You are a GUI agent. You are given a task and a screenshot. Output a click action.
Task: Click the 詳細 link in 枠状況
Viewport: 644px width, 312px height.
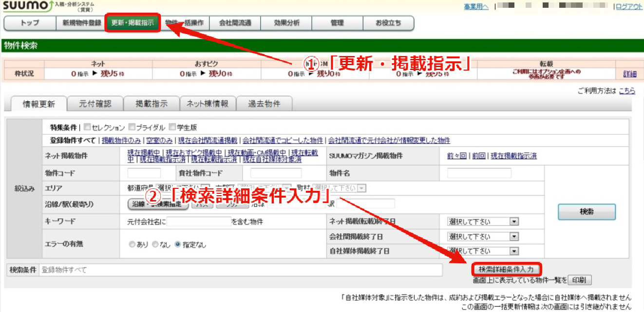click(x=630, y=74)
